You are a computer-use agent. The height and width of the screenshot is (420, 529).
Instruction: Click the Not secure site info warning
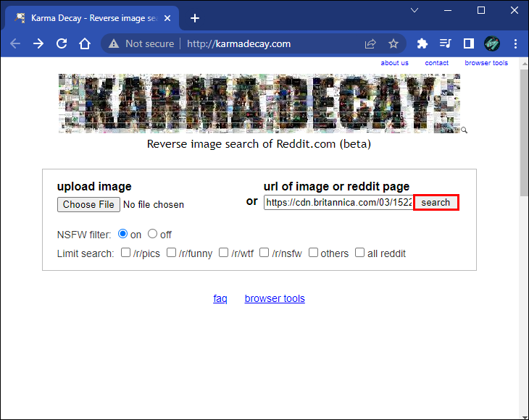pyautogui.click(x=141, y=43)
